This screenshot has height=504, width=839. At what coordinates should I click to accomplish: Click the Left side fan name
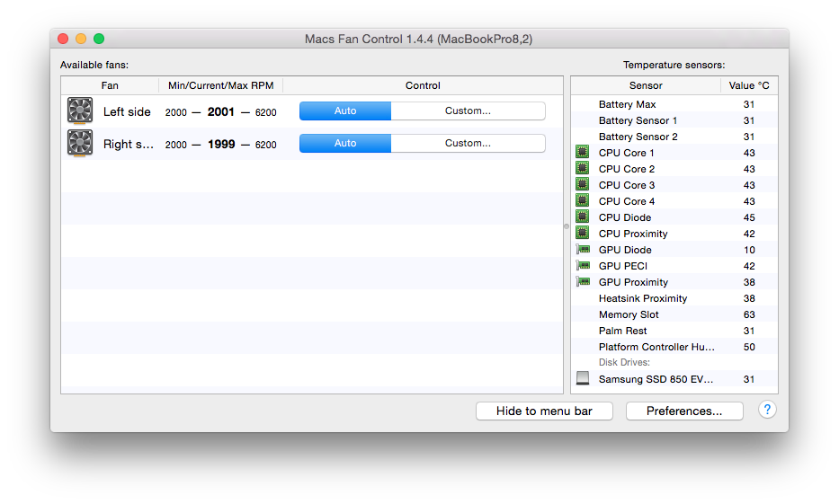(x=127, y=111)
